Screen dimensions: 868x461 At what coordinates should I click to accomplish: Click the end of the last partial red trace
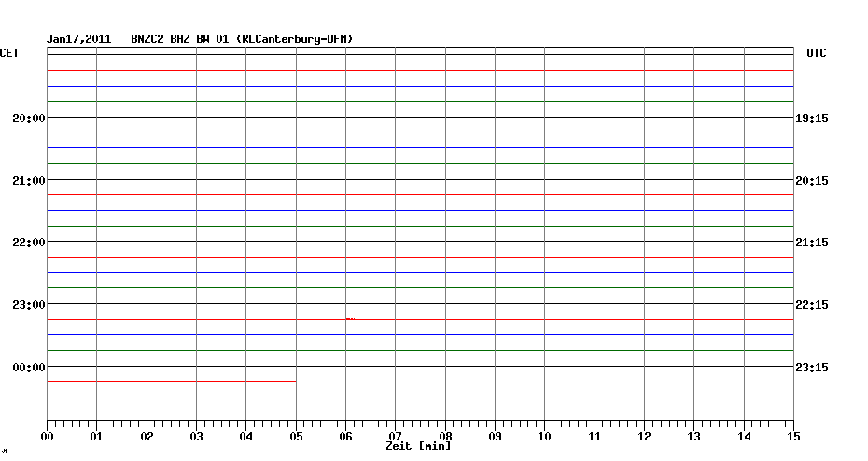click(x=295, y=381)
